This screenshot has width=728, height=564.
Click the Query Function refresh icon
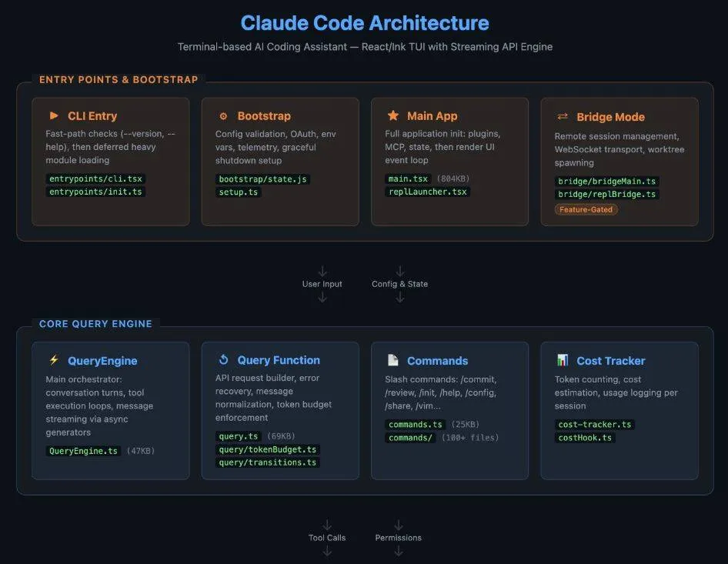(224, 360)
